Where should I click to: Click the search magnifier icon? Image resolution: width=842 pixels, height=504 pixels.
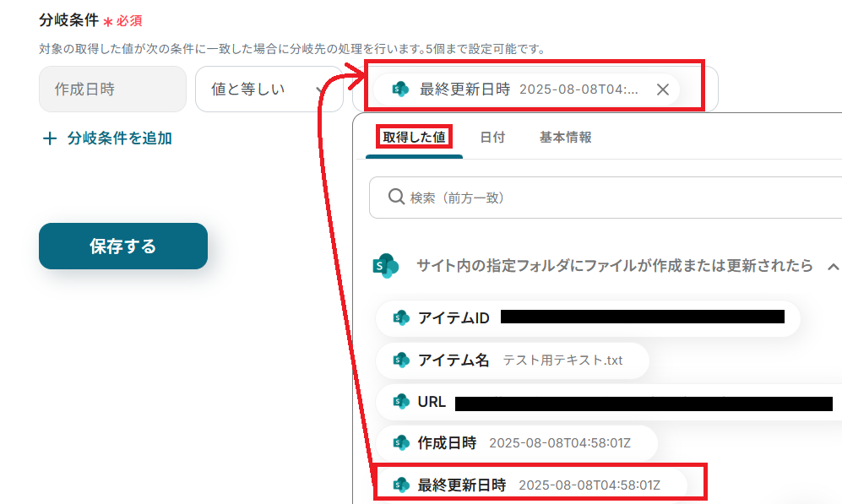[396, 197]
